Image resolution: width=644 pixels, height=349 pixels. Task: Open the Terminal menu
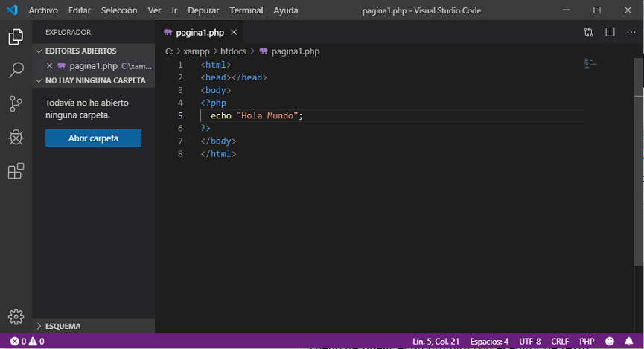[x=246, y=10]
